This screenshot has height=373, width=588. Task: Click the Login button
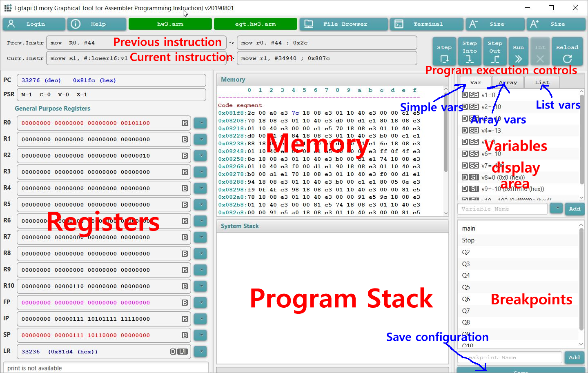coord(34,24)
